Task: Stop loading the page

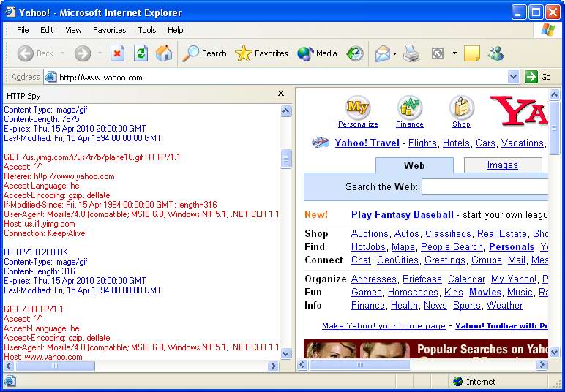Action: tap(117, 53)
